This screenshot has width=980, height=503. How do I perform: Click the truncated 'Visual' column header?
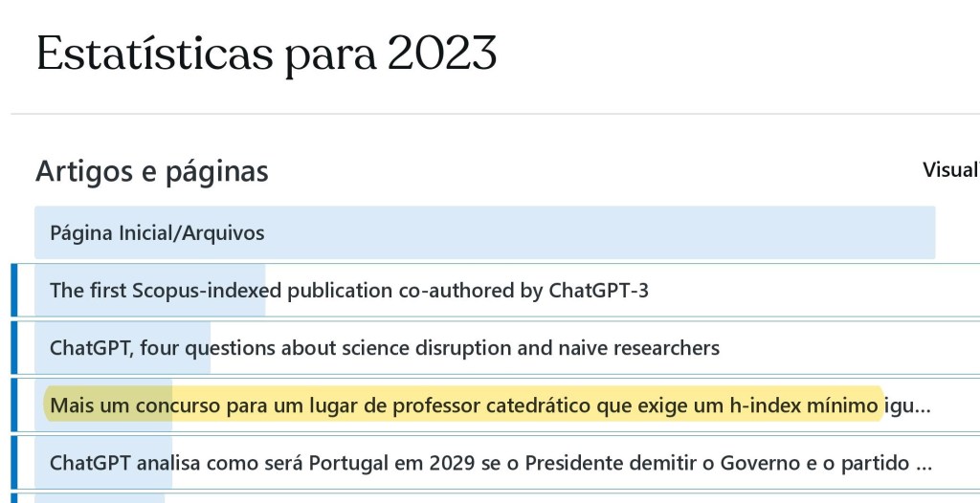[x=949, y=170]
